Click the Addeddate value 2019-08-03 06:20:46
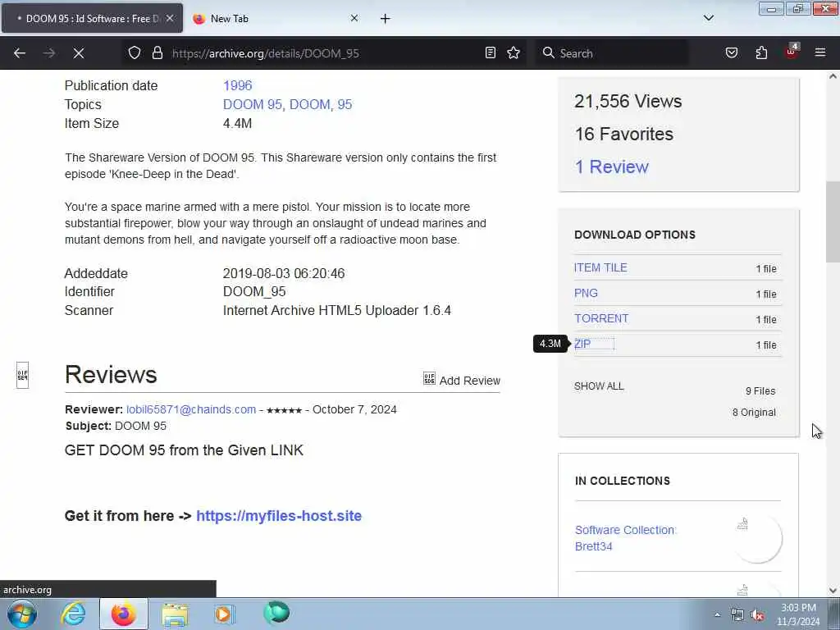The height and width of the screenshot is (630, 840). coord(284,273)
